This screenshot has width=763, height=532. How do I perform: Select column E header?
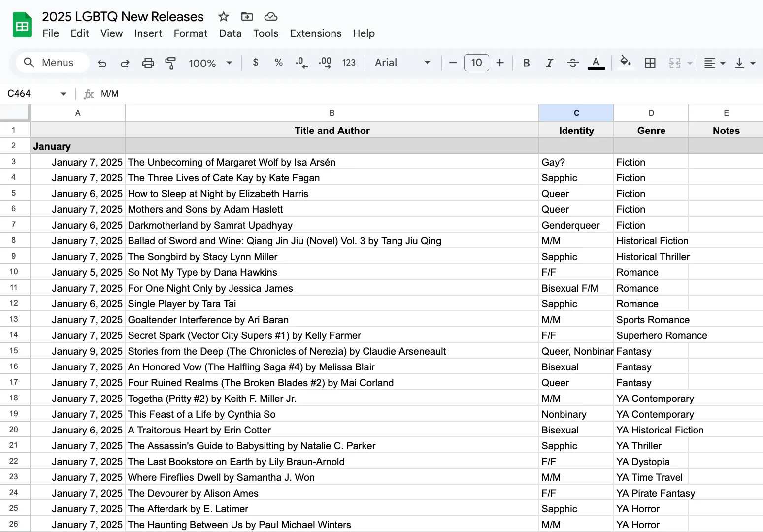click(x=726, y=113)
